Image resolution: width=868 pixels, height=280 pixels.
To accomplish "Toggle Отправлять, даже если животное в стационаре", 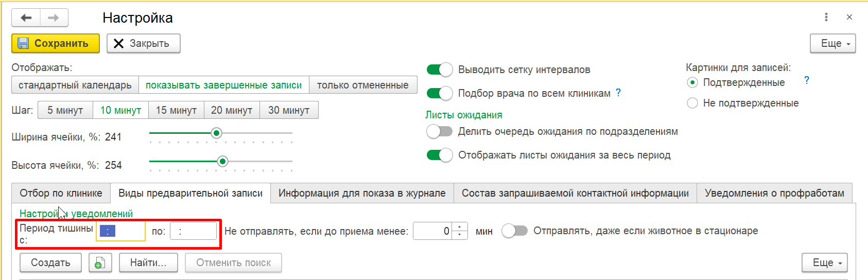I will pyautogui.click(x=515, y=231).
